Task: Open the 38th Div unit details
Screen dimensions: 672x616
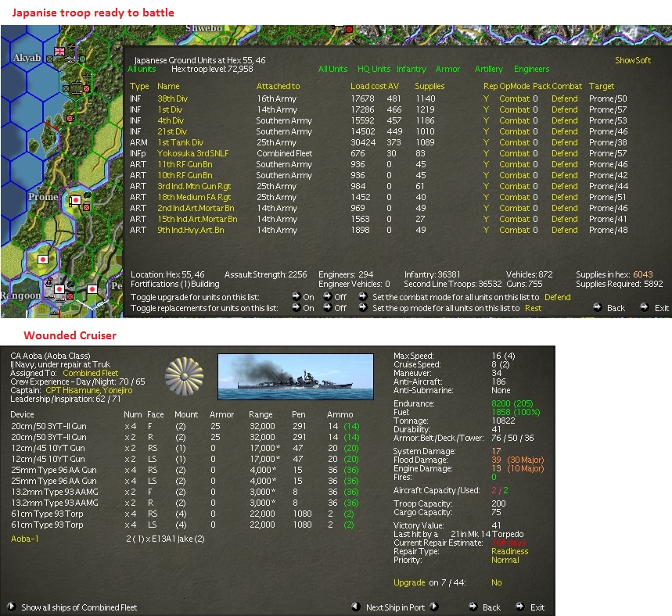Action: click(172, 98)
